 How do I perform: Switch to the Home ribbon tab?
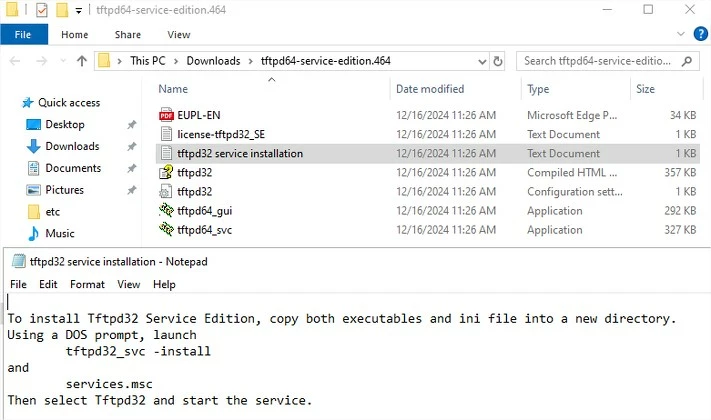[74, 34]
